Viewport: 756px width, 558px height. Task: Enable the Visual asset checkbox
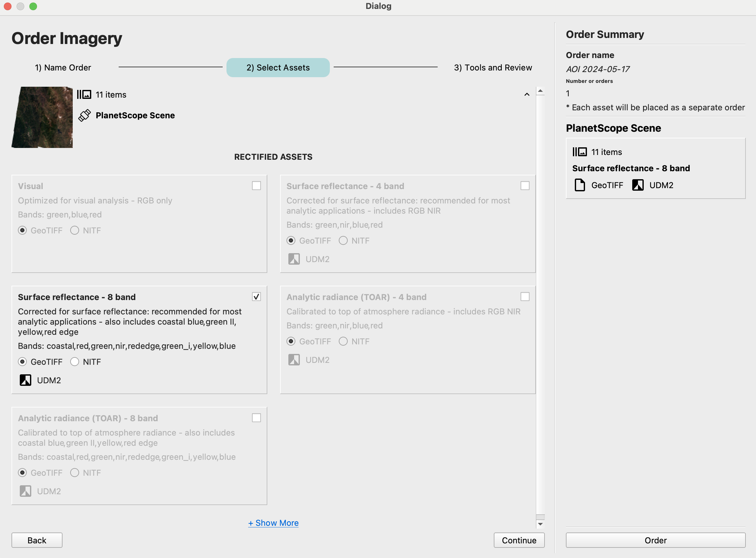point(256,185)
